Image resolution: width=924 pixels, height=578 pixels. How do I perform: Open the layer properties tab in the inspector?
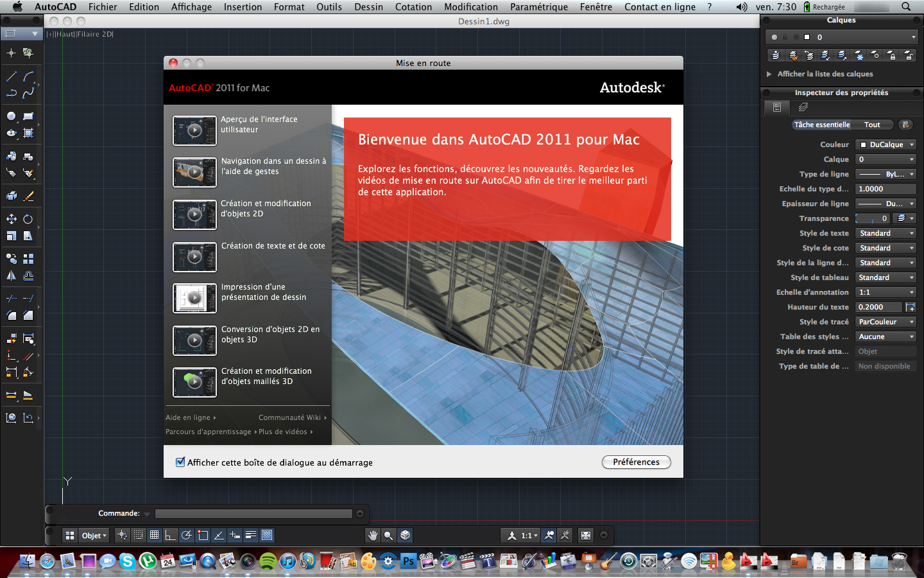point(803,107)
